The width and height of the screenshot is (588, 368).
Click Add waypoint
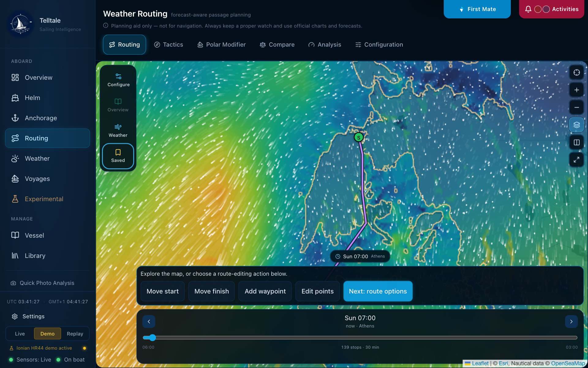pos(265,291)
